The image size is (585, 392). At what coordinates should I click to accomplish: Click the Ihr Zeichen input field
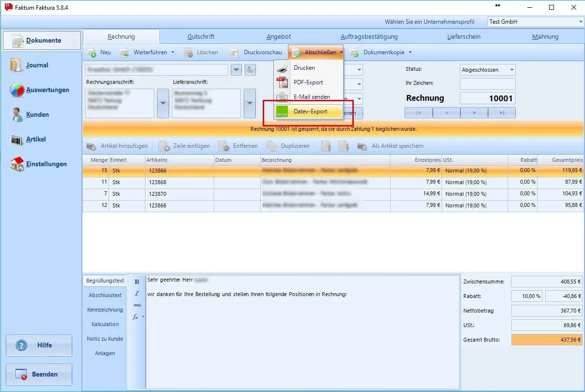click(488, 84)
